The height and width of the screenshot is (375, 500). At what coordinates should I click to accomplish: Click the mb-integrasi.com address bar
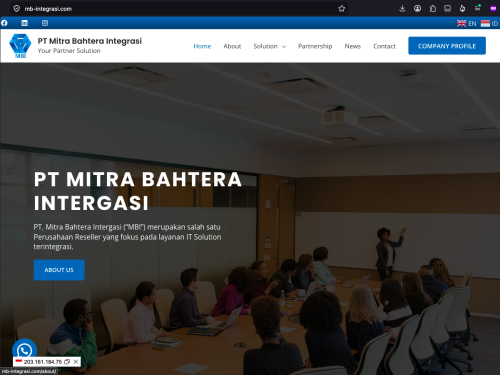pos(180,9)
